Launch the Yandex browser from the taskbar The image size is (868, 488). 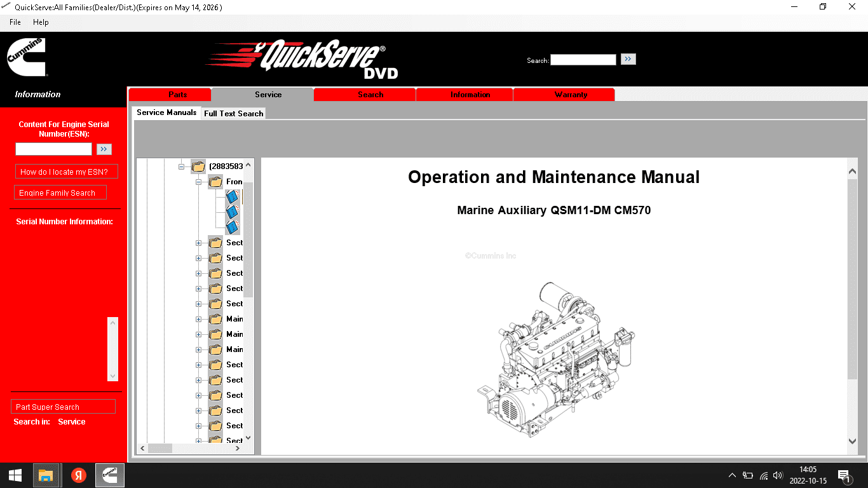(78, 475)
